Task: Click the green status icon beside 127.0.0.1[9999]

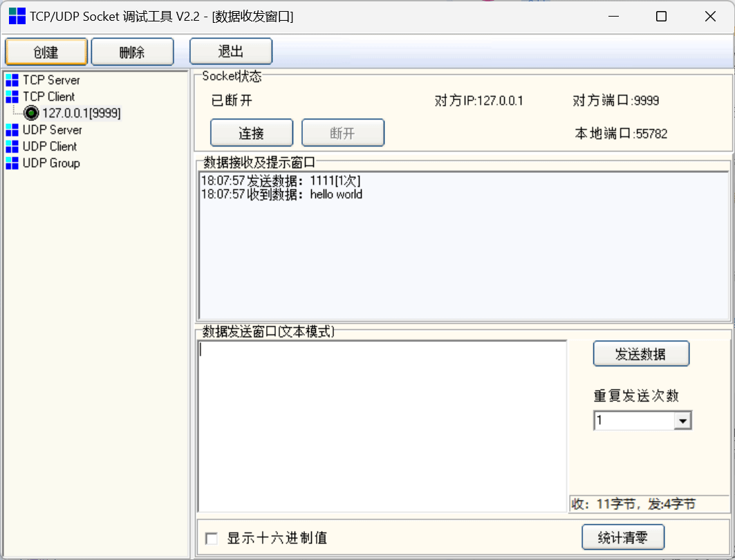Action: 30,113
